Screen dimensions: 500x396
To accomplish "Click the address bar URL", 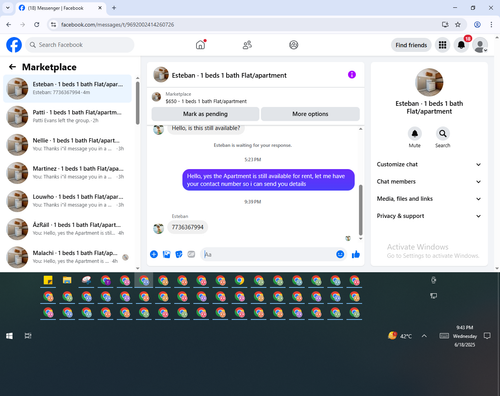I will pos(118,25).
